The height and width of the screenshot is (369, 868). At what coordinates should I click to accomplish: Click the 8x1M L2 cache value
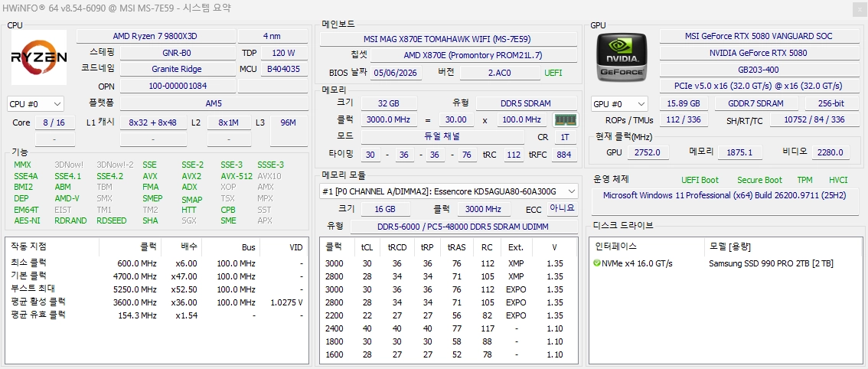click(229, 122)
